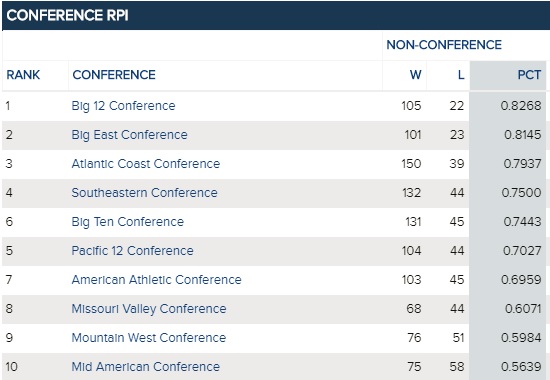The height and width of the screenshot is (380, 550).
Task: Open the Southeastern Conference link
Action: point(144,193)
